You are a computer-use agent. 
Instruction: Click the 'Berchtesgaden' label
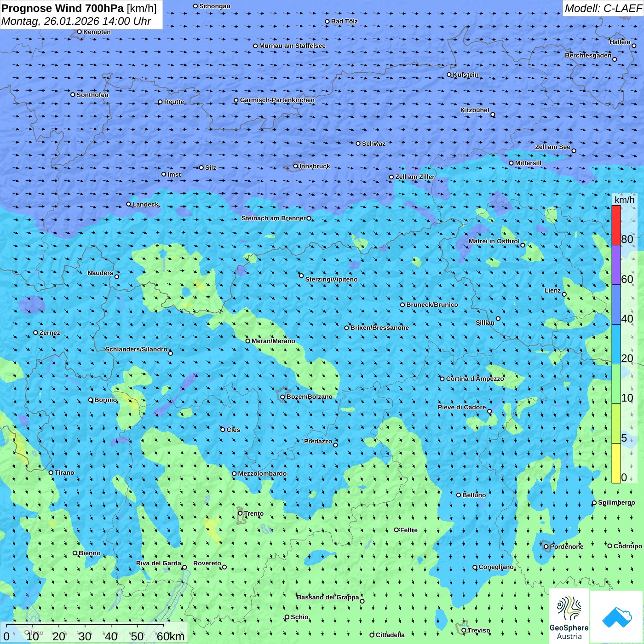pyautogui.click(x=588, y=55)
